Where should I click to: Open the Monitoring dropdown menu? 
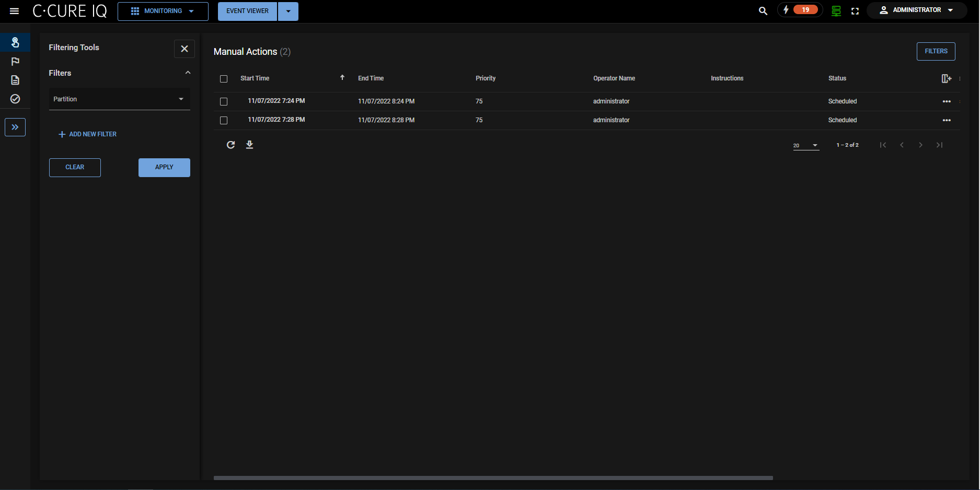point(163,11)
